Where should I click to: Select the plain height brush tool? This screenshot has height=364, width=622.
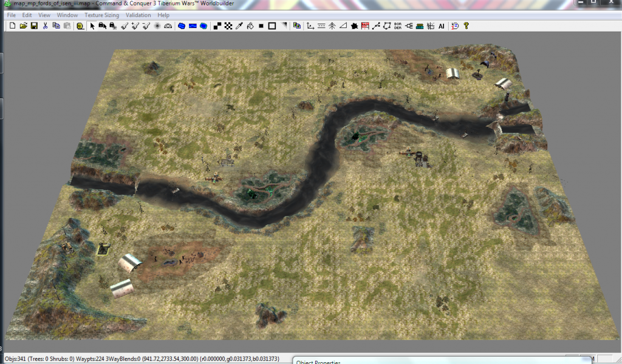point(125,26)
